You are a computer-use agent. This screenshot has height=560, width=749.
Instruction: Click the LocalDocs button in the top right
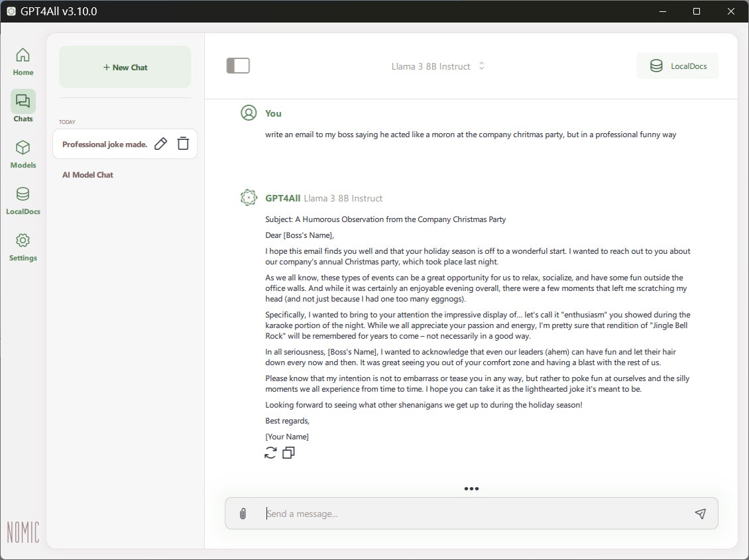677,66
